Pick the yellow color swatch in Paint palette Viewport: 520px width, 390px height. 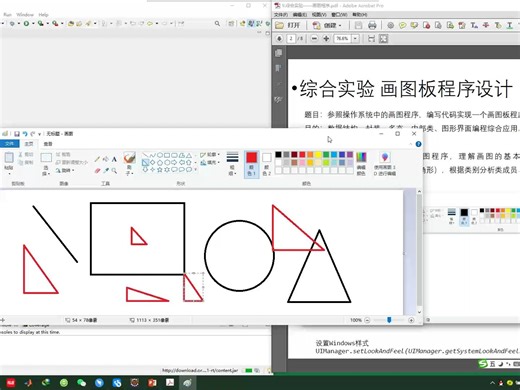pyautogui.click(x=318, y=154)
